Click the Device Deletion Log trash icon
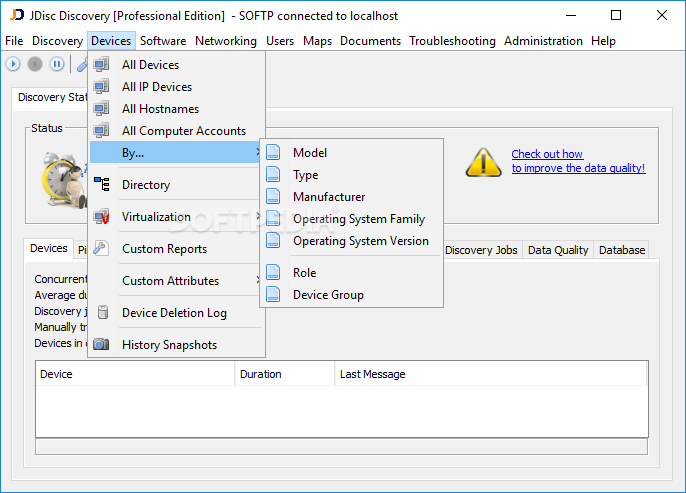Image resolution: width=686 pixels, height=493 pixels. tap(103, 312)
